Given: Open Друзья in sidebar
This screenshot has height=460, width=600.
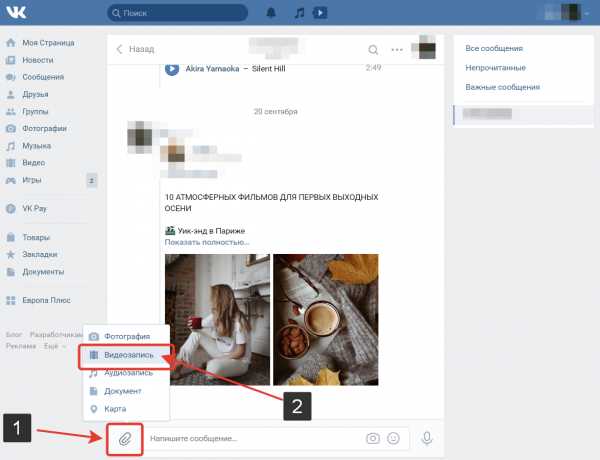Looking at the screenshot, I should (35, 94).
